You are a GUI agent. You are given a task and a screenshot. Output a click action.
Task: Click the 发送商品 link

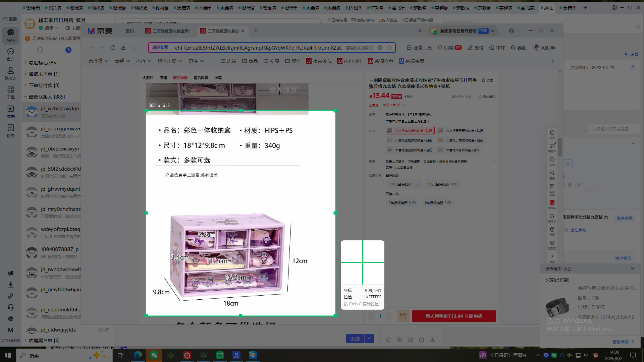(624, 219)
